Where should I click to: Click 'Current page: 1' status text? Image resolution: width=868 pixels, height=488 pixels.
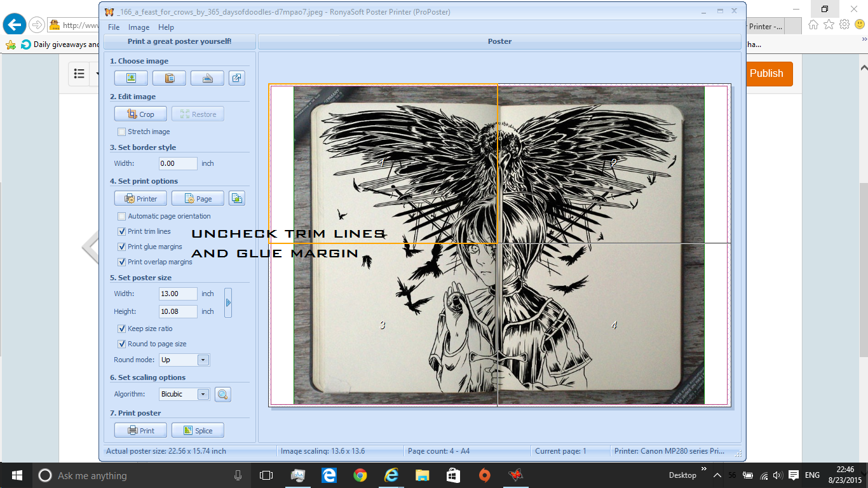560,451
